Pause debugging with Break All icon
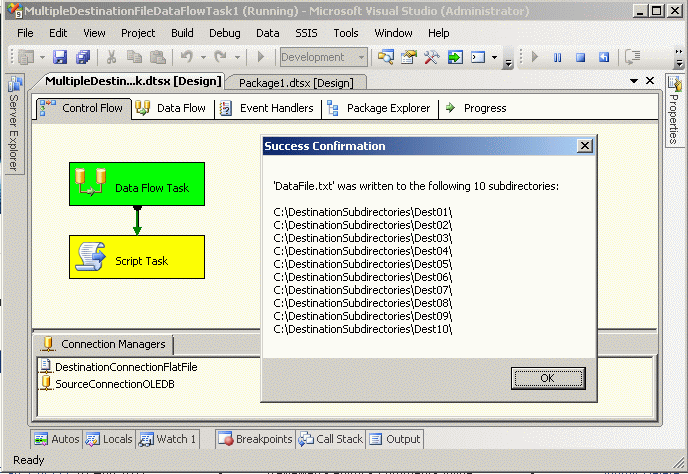The width and height of the screenshot is (688, 474). 557,57
